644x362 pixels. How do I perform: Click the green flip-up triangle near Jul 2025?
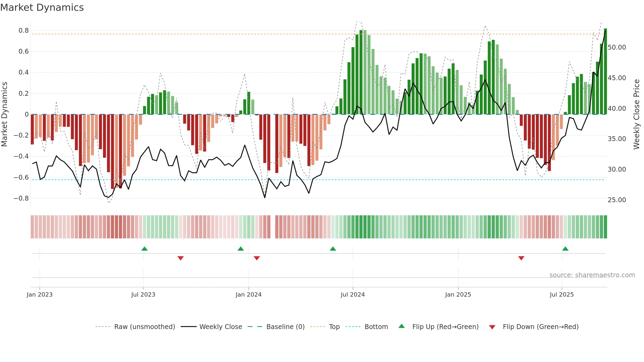pyautogui.click(x=565, y=249)
